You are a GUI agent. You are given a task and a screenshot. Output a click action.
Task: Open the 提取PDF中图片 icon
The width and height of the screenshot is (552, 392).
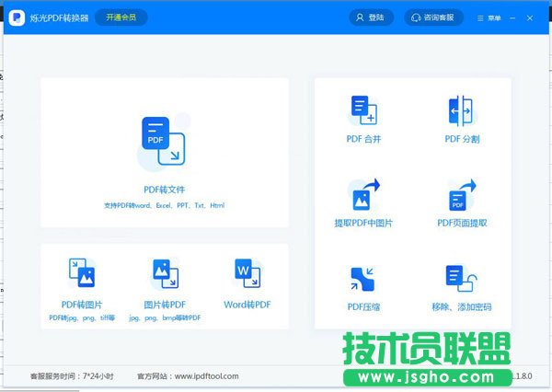(363, 194)
